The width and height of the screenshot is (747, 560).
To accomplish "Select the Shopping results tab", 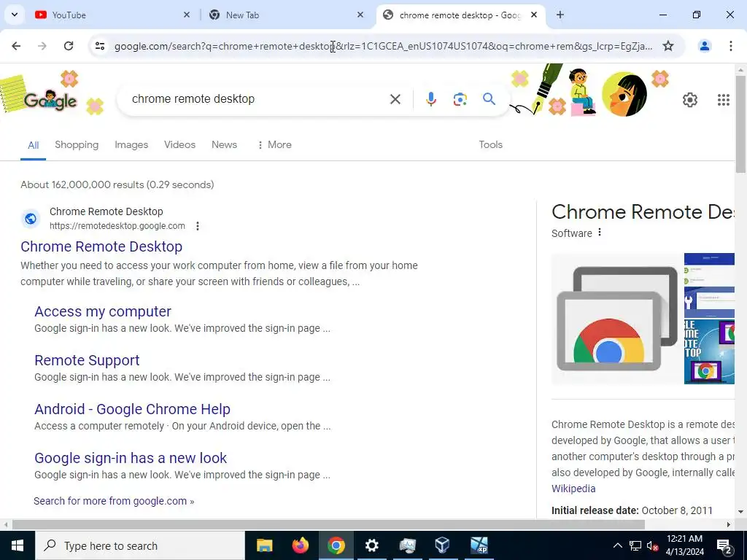I will (x=77, y=145).
